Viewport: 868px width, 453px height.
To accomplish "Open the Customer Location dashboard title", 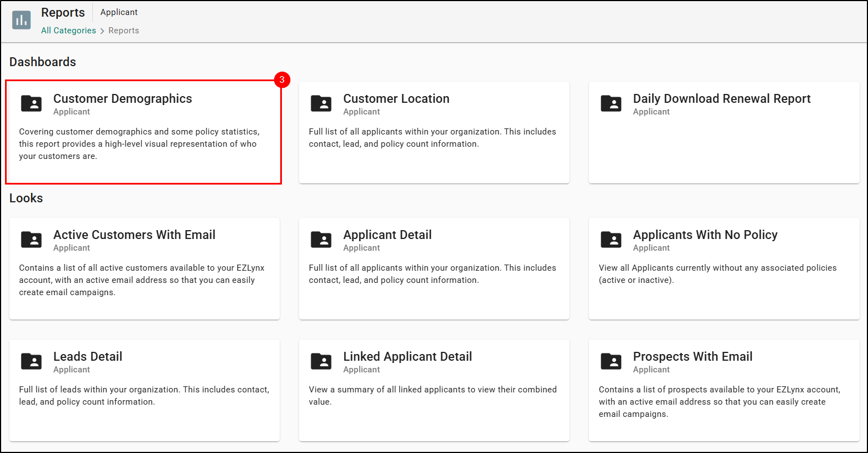I will [x=396, y=99].
